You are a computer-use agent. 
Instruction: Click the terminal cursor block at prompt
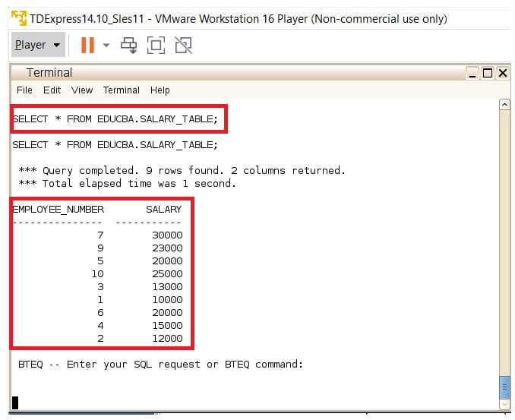coord(15,403)
